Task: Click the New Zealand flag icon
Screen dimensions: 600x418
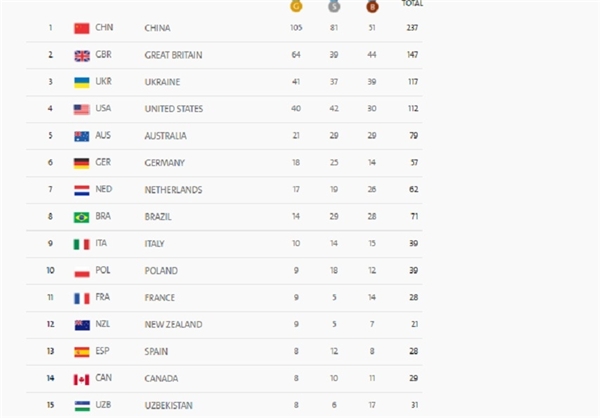Action: point(82,325)
